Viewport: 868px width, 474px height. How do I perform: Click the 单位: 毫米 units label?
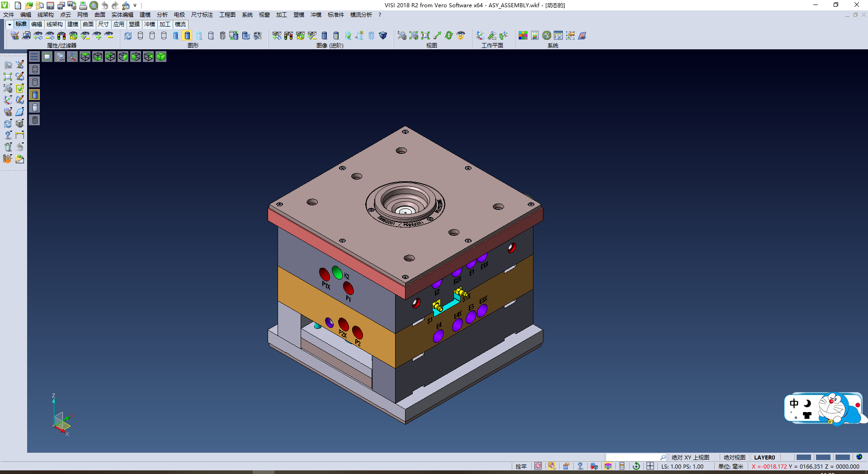(x=731, y=466)
